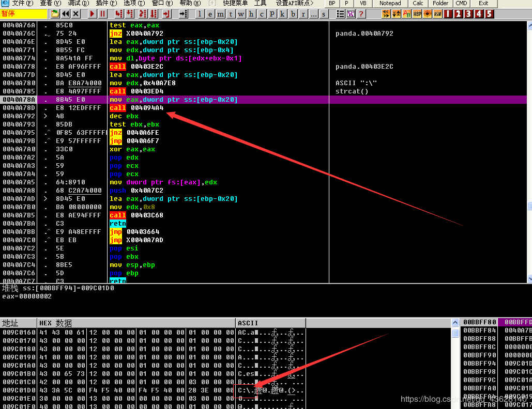Click the orange HBP plugin icon
The width and height of the screenshot is (532, 409).
[417, 14]
